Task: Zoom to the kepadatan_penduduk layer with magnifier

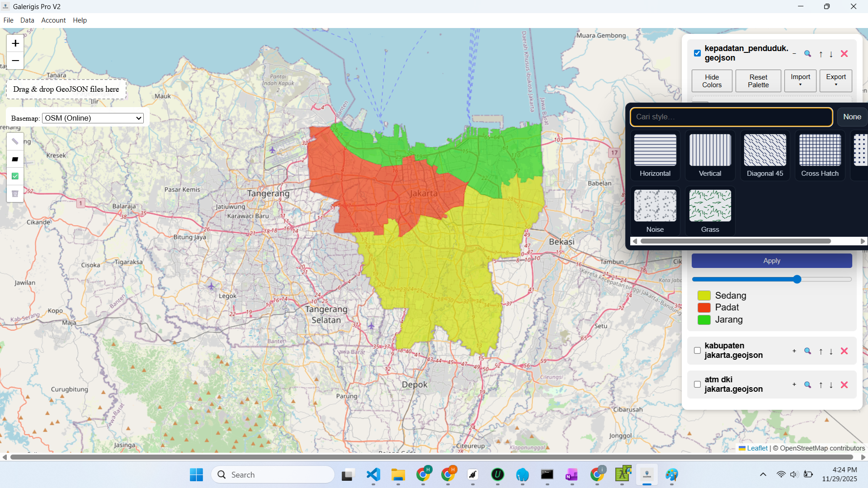Action: point(807,54)
